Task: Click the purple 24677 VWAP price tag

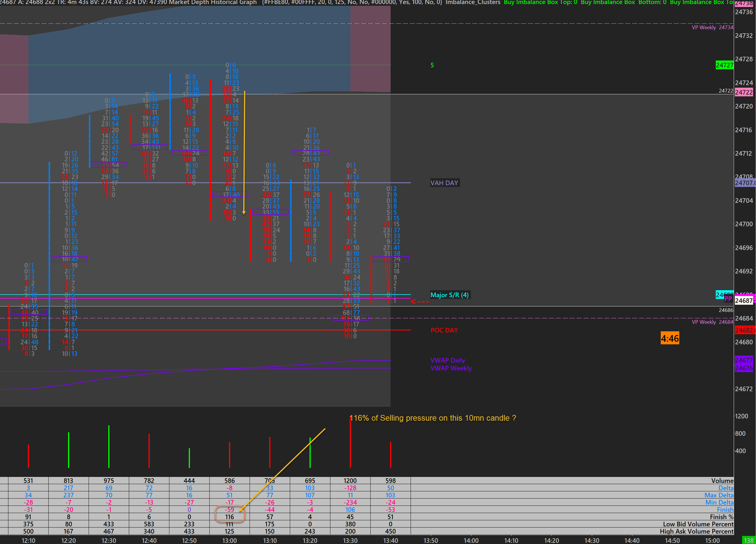Action: pos(744,360)
